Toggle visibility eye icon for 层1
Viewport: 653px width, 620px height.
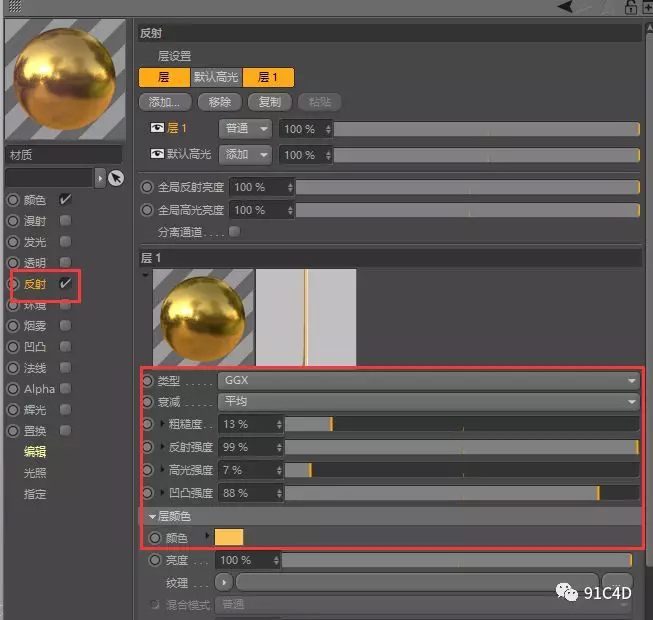pyautogui.click(x=157, y=129)
